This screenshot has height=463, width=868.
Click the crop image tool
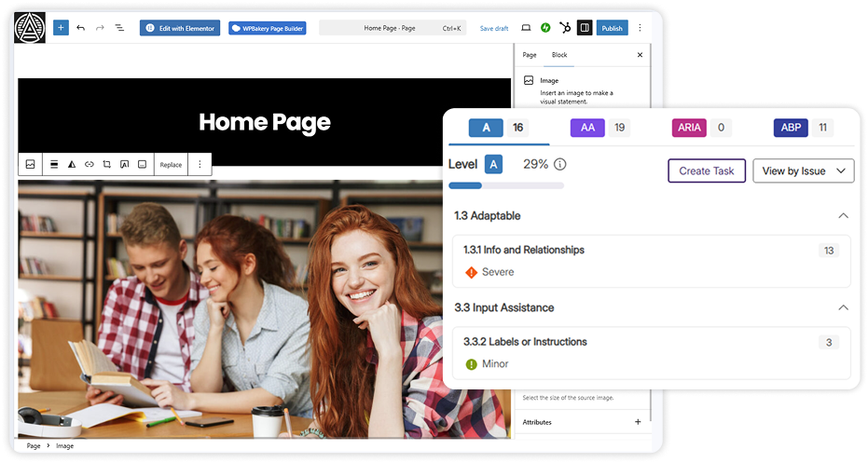(107, 164)
